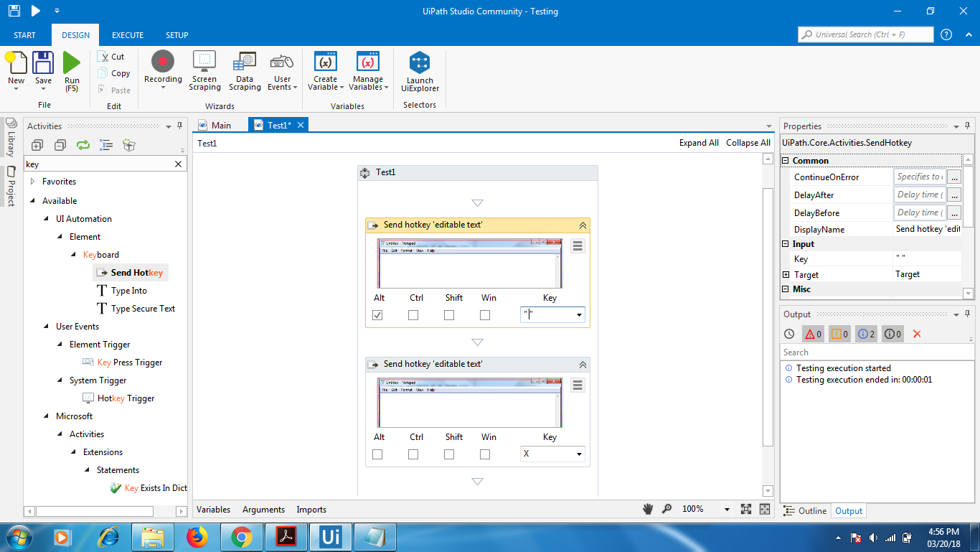Expand the Target property
This screenshot has width=980, height=552.
pos(786,275)
